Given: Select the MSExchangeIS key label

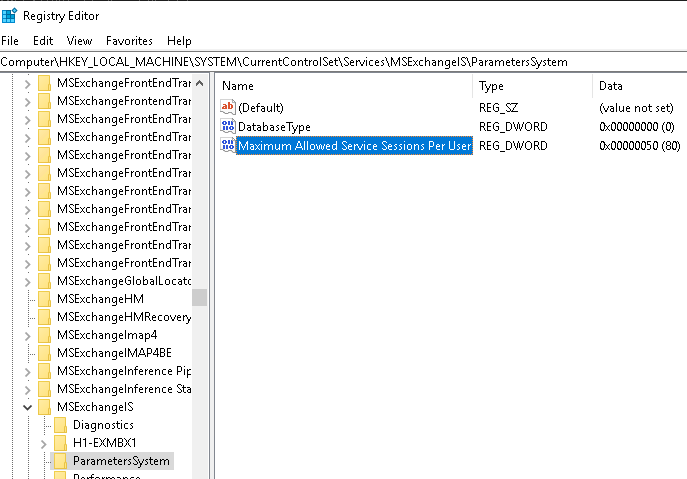Looking at the screenshot, I should pyautogui.click(x=95, y=407).
